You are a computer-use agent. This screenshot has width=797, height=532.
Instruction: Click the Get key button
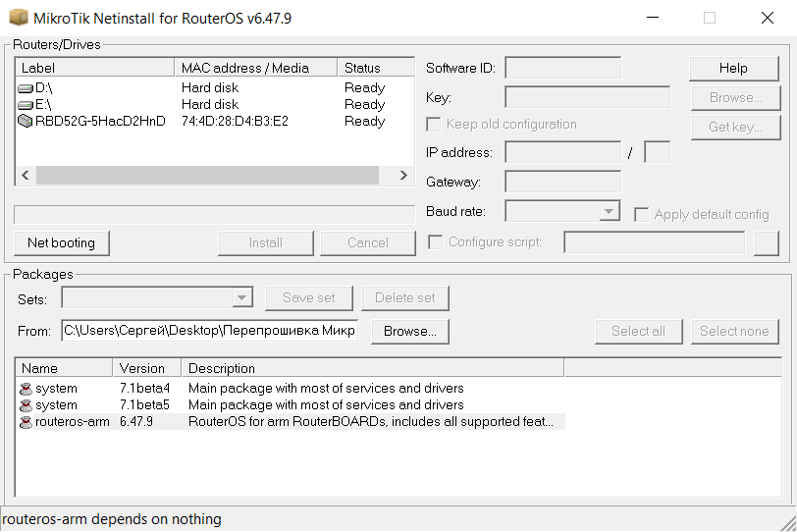[x=735, y=127]
